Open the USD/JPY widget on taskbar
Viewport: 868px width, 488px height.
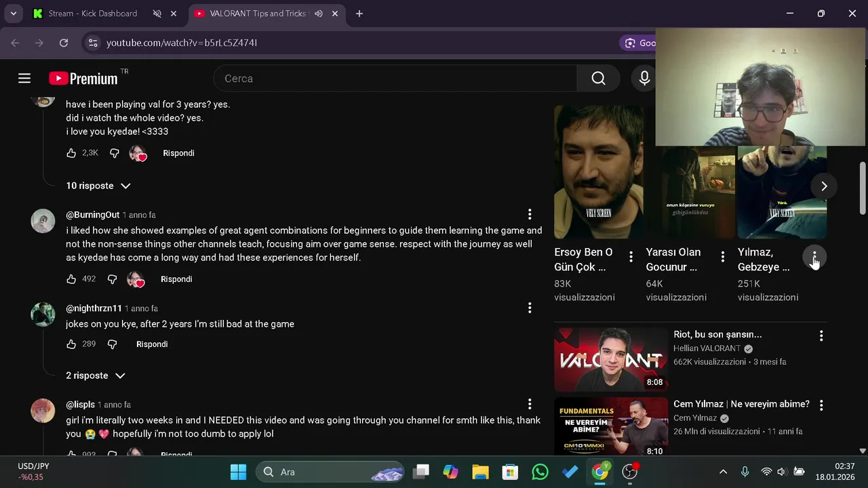[x=33, y=472]
